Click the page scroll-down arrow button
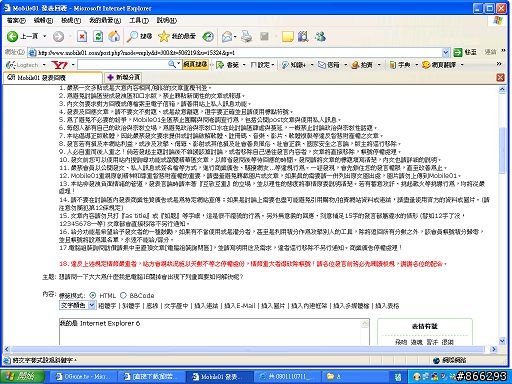The height and width of the screenshot is (384, 512). (x=502, y=341)
